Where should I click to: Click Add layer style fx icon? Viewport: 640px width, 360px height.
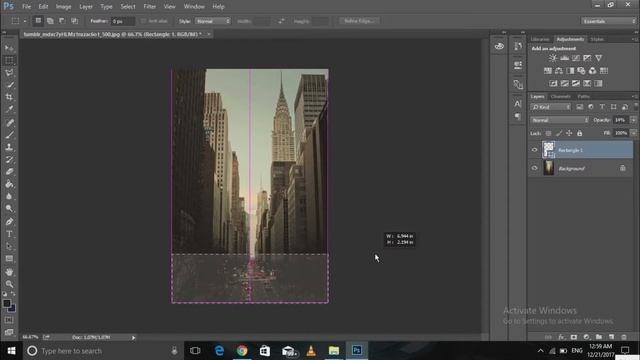[562, 337]
